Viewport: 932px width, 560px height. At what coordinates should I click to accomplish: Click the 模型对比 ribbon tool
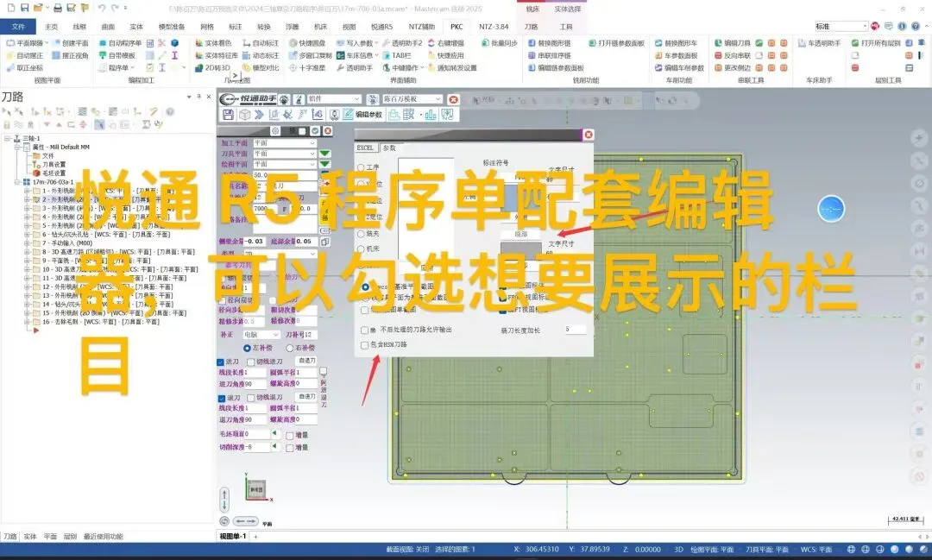[x=261, y=68]
